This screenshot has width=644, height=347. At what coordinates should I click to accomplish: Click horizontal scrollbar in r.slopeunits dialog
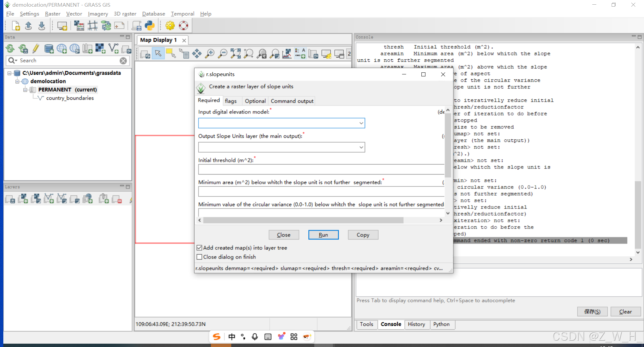point(303,220)
